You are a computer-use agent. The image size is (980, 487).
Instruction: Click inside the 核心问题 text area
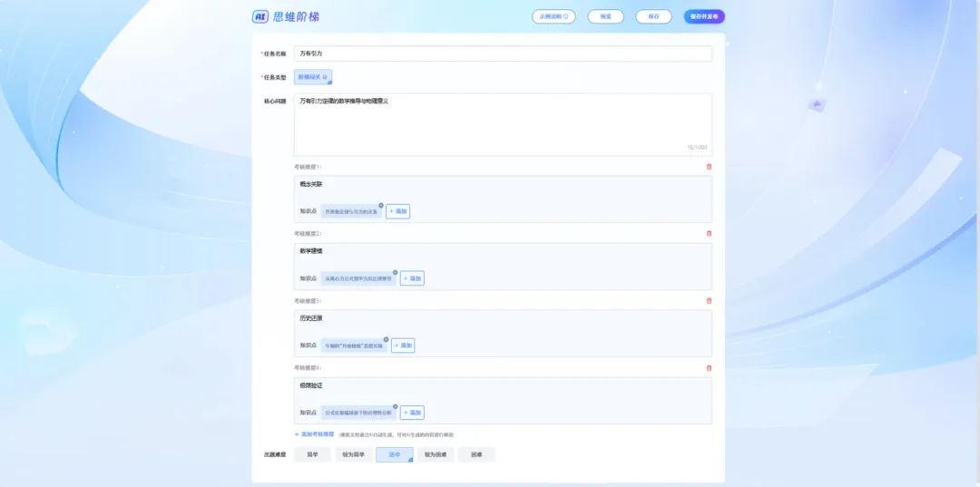pyautogui.click(x=503, y=124)
